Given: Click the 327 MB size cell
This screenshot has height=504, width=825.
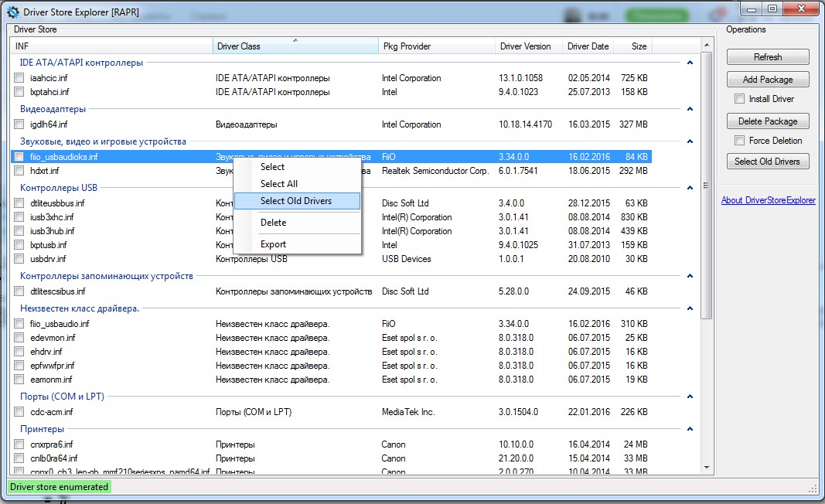Looking at the screenshot, I should (x=633, y=124).
